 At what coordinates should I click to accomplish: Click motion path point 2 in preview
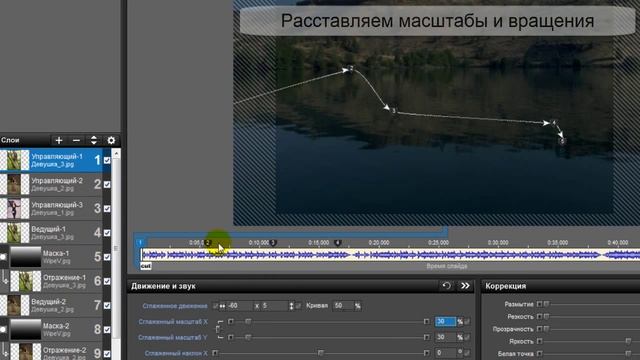point(351,69)
